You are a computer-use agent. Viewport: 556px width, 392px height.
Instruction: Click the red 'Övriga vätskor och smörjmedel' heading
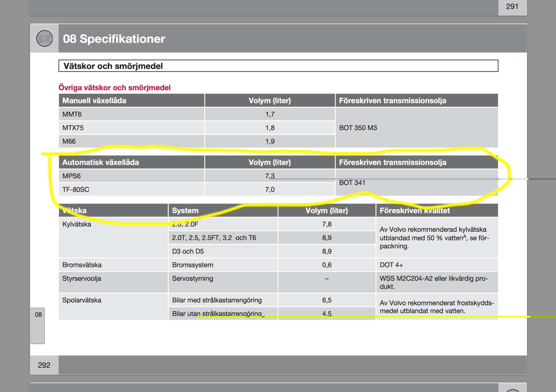114,87
